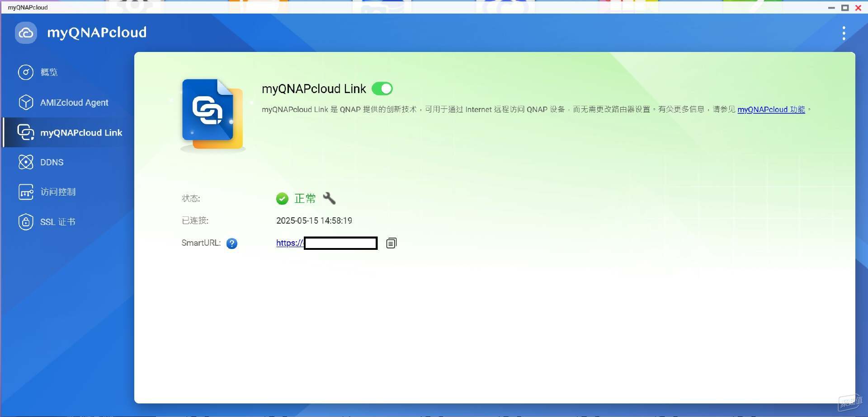Click the DDNS atom icon
This screenshot has height=417, width=868.
[26, 162]
